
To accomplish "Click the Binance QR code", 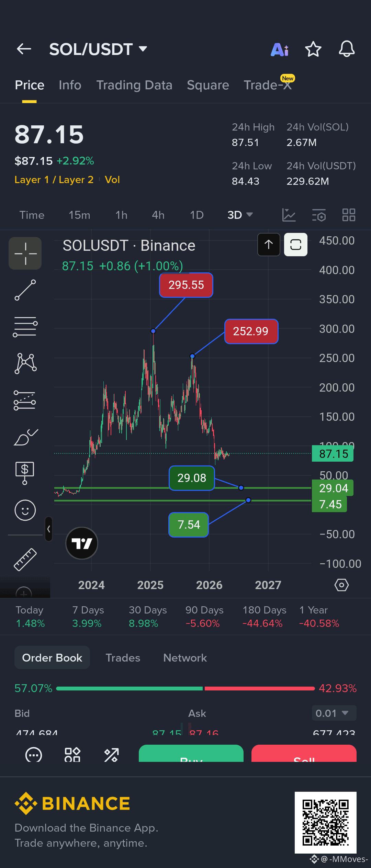I will click(326, 823).
